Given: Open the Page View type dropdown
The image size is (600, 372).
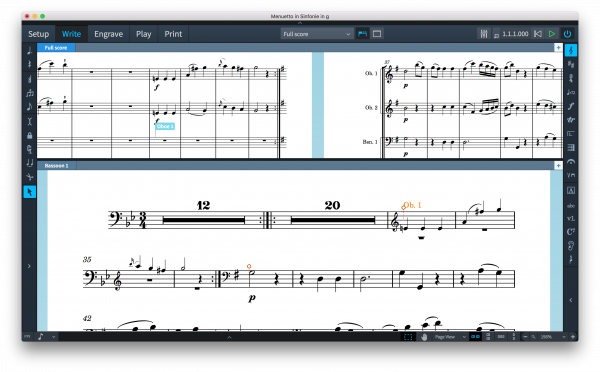Looking at the screenshot, I should pyautogui.click(x=450, y=337).
